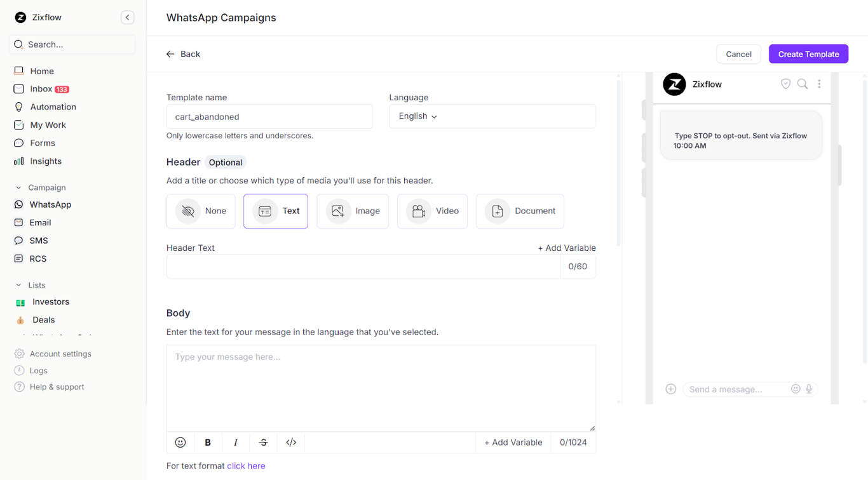Click inside the Header Text input field
This screenshot has height=480, width=868.
tap(362, 266)
